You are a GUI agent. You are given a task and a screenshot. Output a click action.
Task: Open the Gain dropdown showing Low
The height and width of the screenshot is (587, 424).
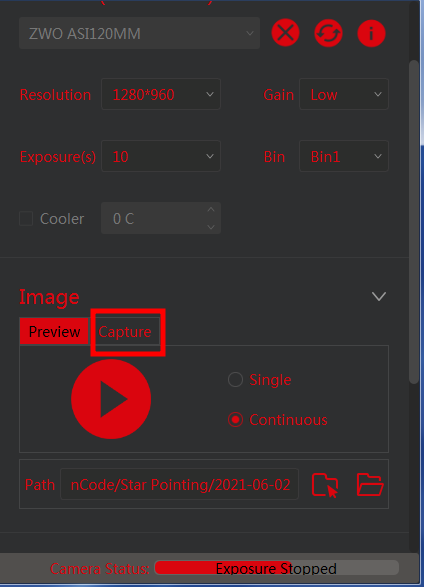(344, 94)
